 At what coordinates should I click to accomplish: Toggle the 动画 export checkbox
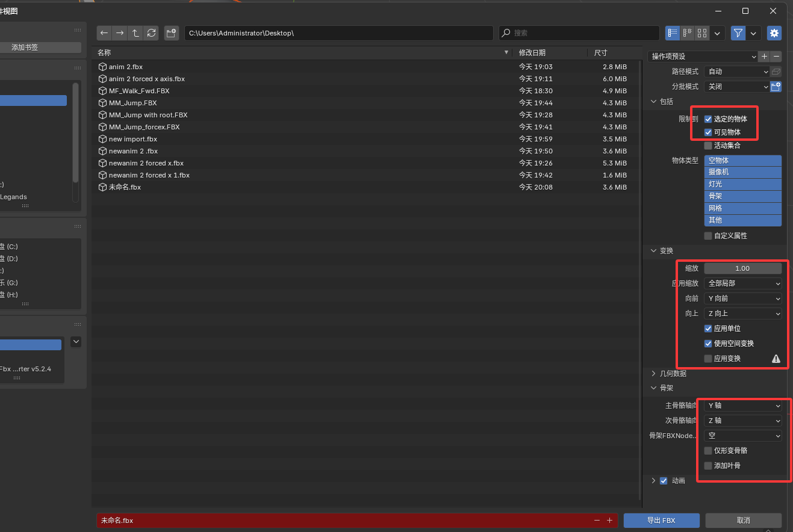(664, 481)
